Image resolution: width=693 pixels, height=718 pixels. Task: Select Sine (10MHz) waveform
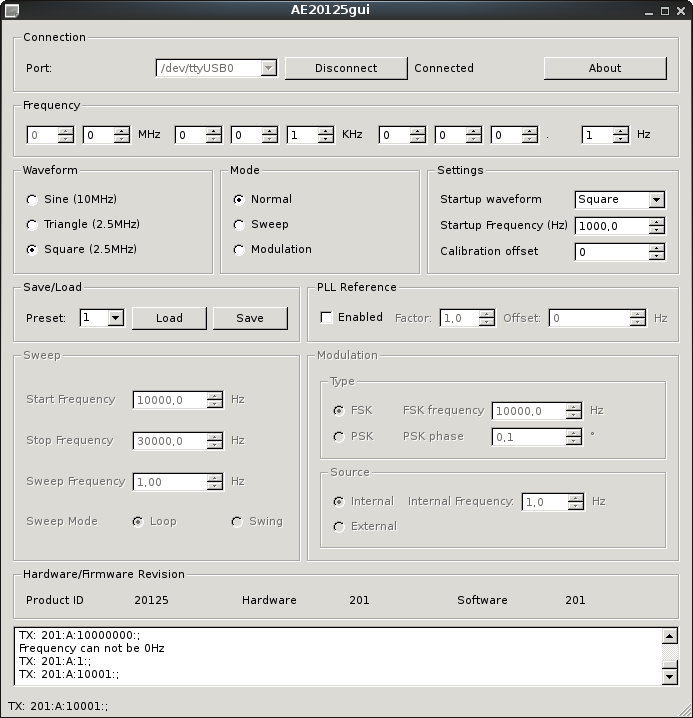(33, 200)
